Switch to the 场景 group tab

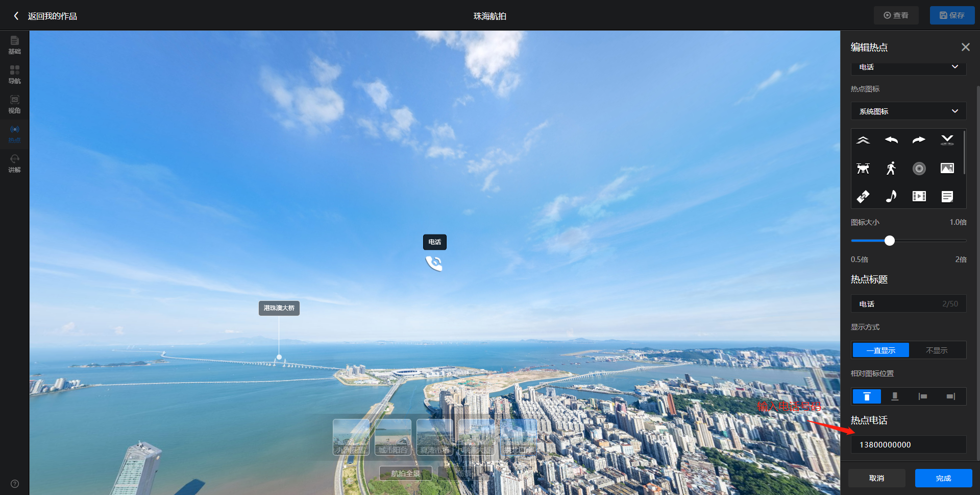point(463,474)
